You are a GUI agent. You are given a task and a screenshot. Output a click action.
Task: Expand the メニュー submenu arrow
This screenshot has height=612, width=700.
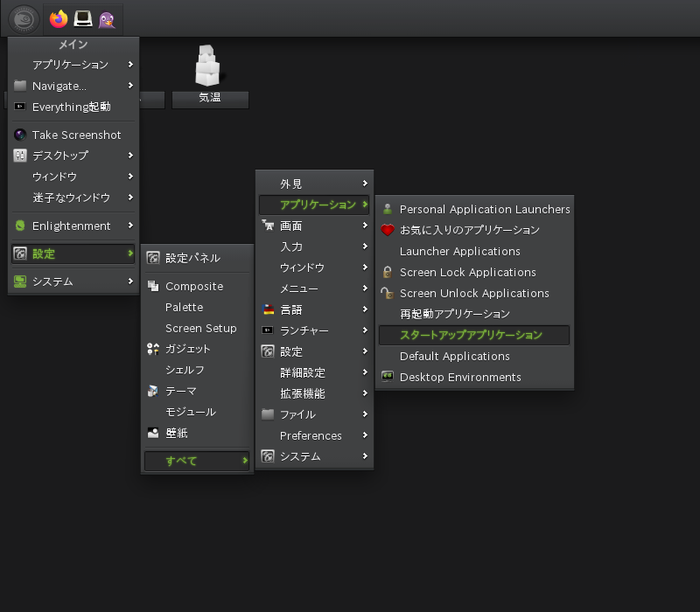[365, 289]
